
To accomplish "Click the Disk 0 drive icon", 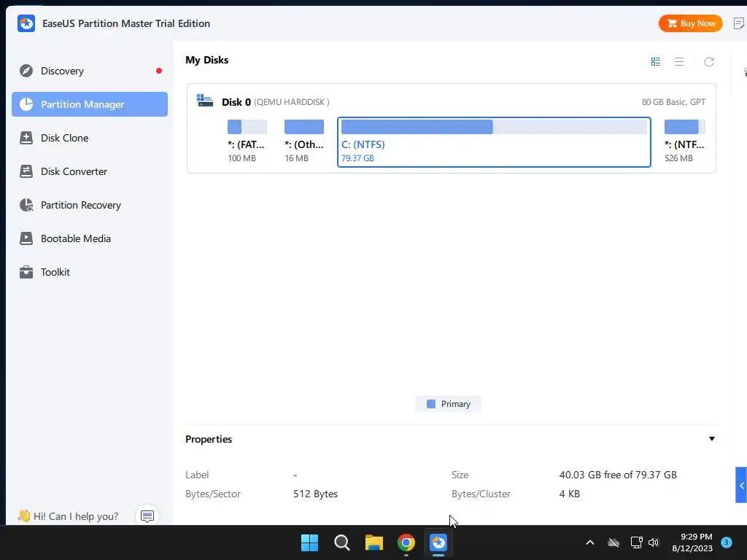I will point(205,101).
